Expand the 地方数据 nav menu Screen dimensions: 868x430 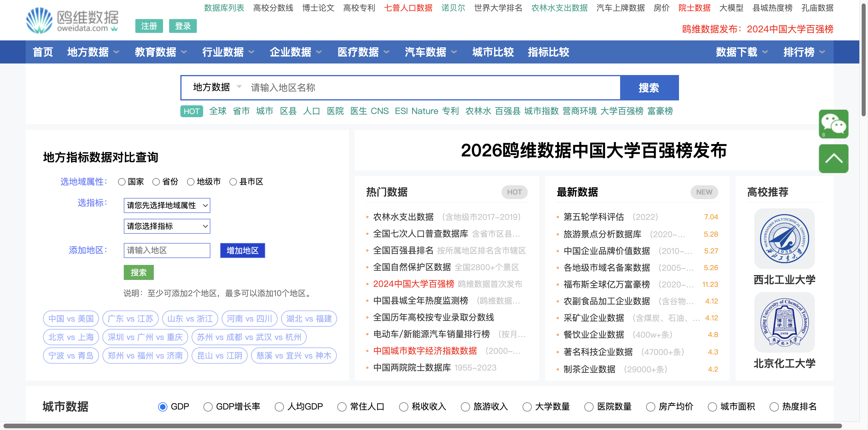[x=93, y=52]
